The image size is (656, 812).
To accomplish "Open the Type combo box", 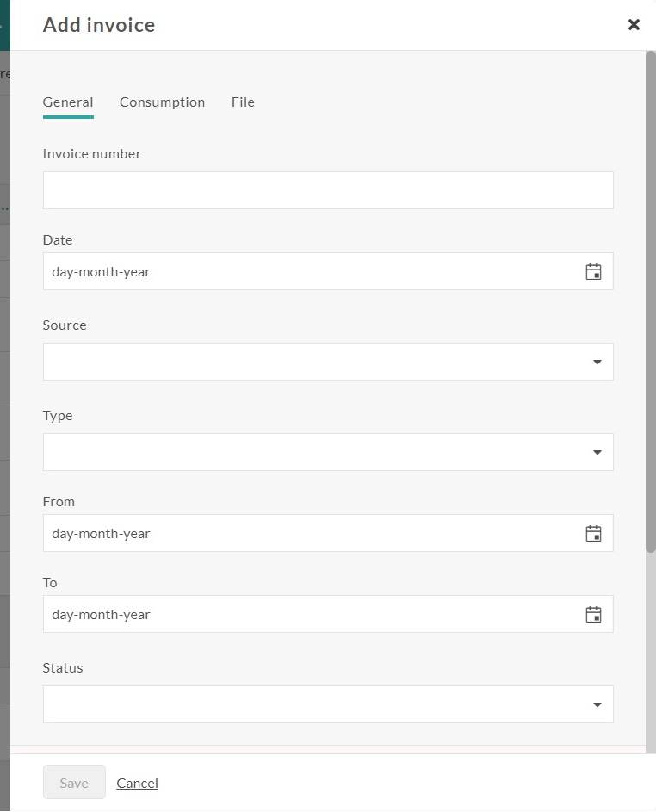I will [328, 452].
